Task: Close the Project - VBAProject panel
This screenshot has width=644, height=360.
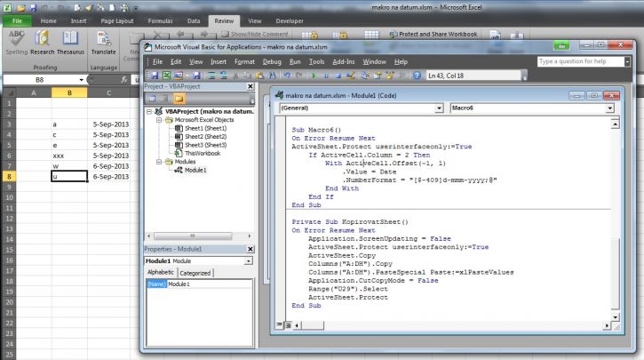Action: (250, 87)
